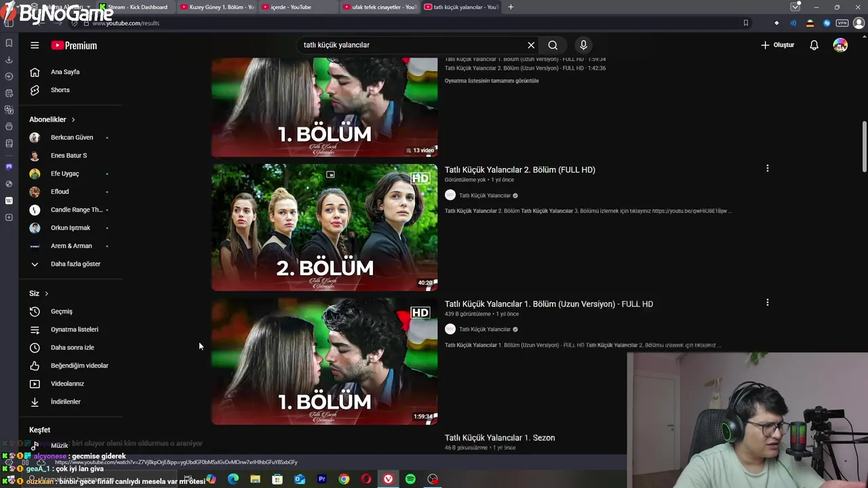Open Spotify from the taskbar

pyautogui.click(x=410, y=479)
